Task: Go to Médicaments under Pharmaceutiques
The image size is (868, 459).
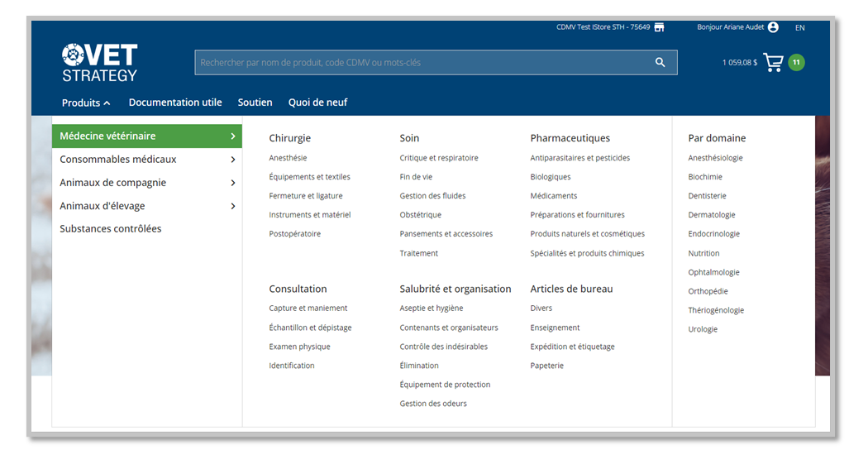Action: (x=553, y=196)
